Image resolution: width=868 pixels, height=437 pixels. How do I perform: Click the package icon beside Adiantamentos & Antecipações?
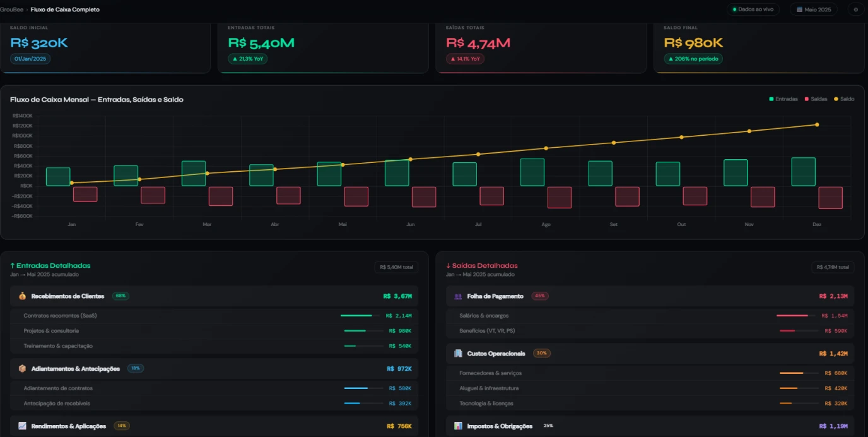22,369
